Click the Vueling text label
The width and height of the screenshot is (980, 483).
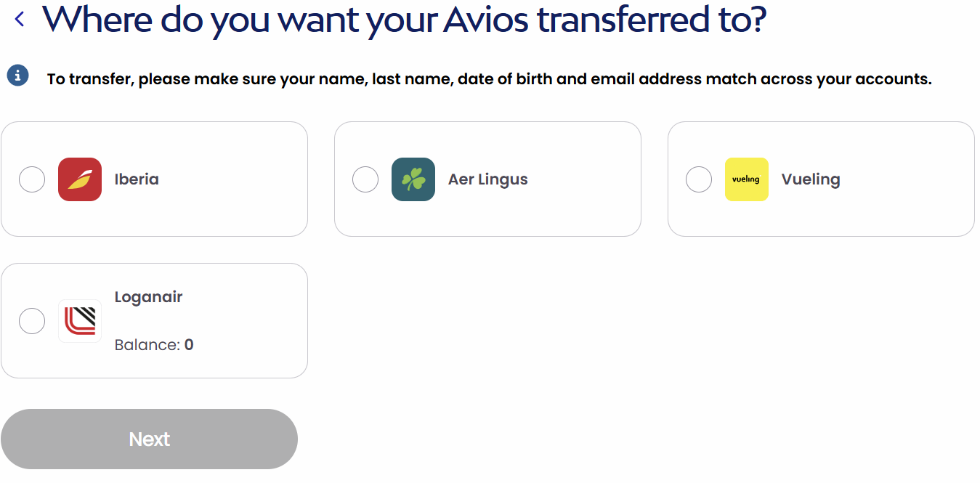(x=811, y=179)
